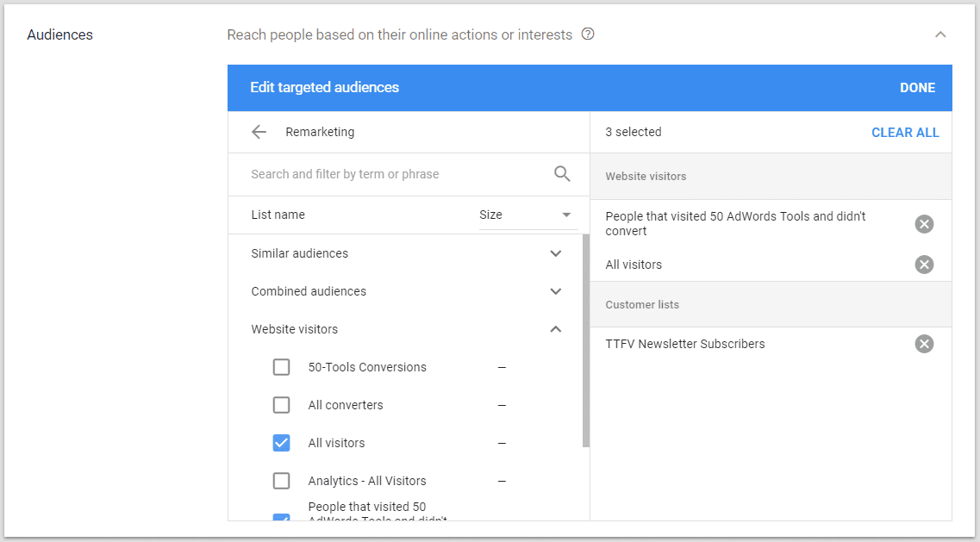This screenshot has width=980, height=542.
Task: Click the 3 selected label
Action: (634, 132)
